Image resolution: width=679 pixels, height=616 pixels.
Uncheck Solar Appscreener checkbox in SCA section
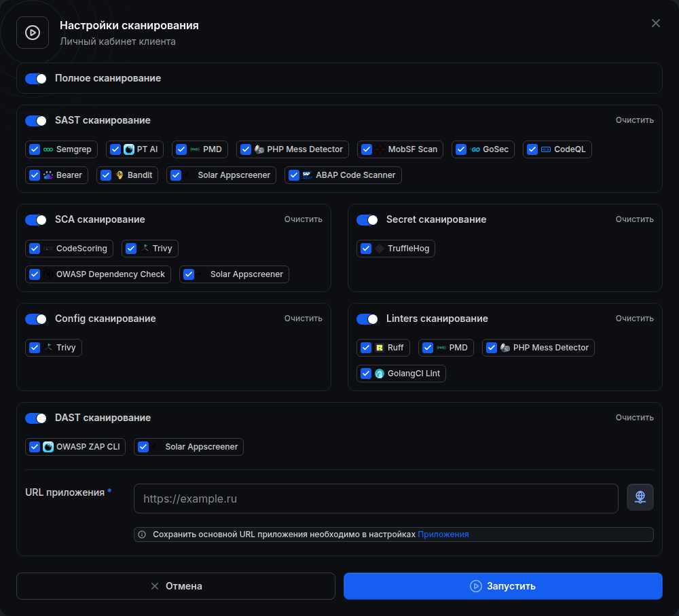[189, 274]
